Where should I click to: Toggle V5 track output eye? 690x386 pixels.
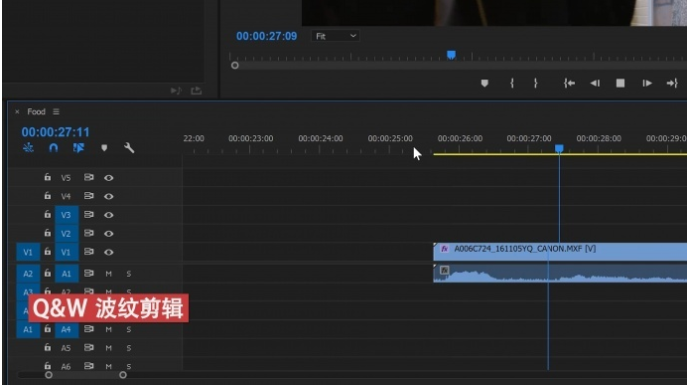109,178
